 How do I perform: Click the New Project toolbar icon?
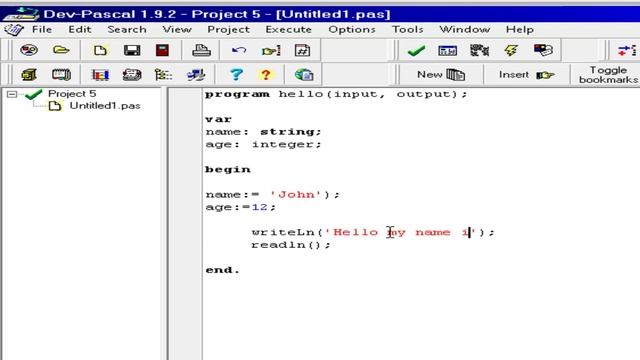[x=29, y=50]
